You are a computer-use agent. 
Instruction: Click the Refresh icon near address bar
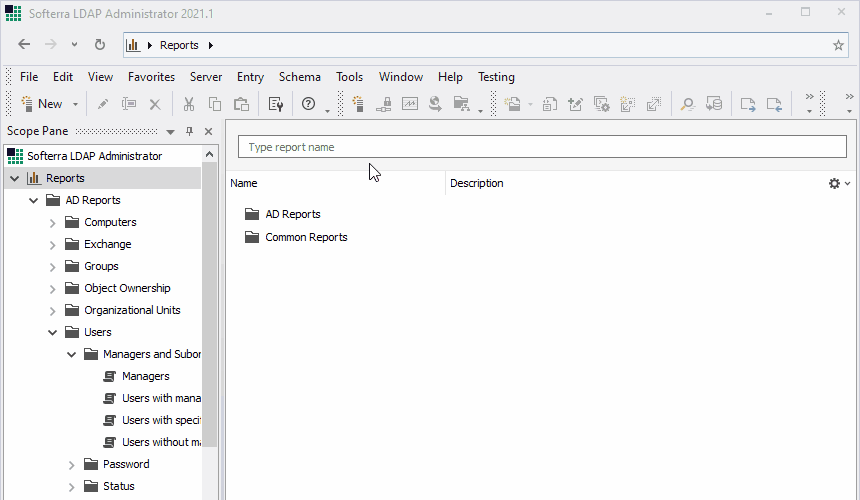(100, 44)
